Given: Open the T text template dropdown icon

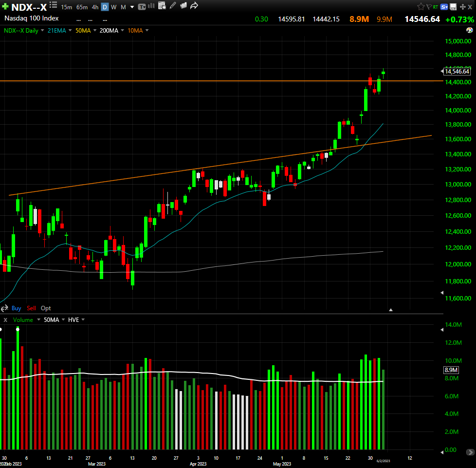Looking at the screenshot, I should coord(142,7).
